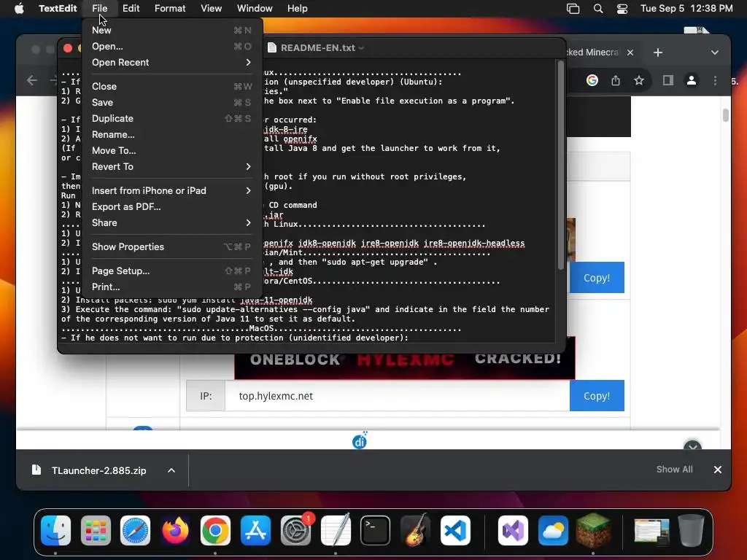
Task: Open Chrome three-dot menu
Action: (x=715, y=80)
